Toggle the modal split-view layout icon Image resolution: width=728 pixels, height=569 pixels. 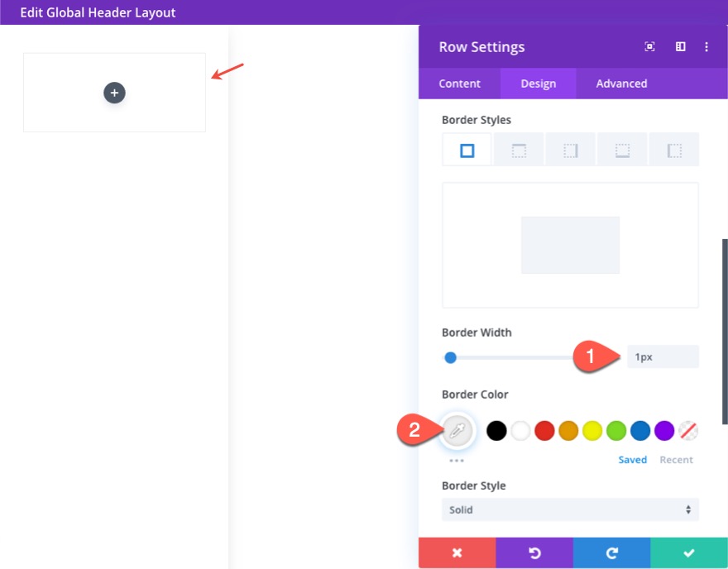[x=680, y=46]
